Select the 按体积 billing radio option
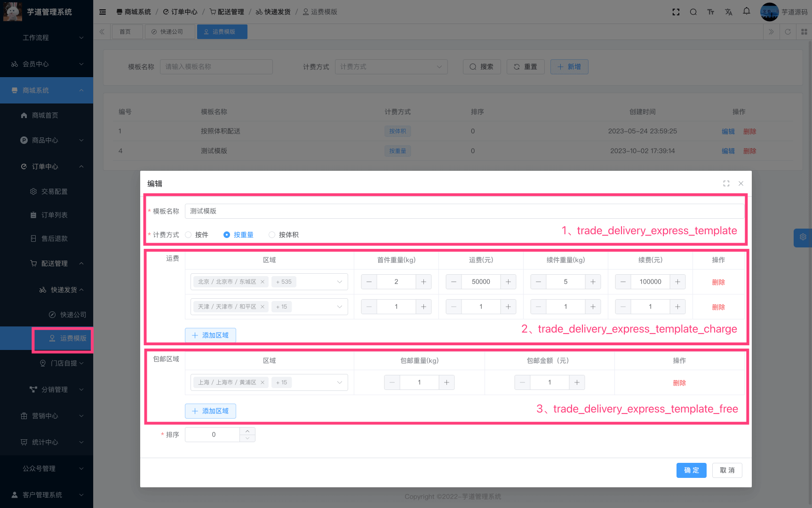Viewport: 812px width, 508px height. coord(272,235)
